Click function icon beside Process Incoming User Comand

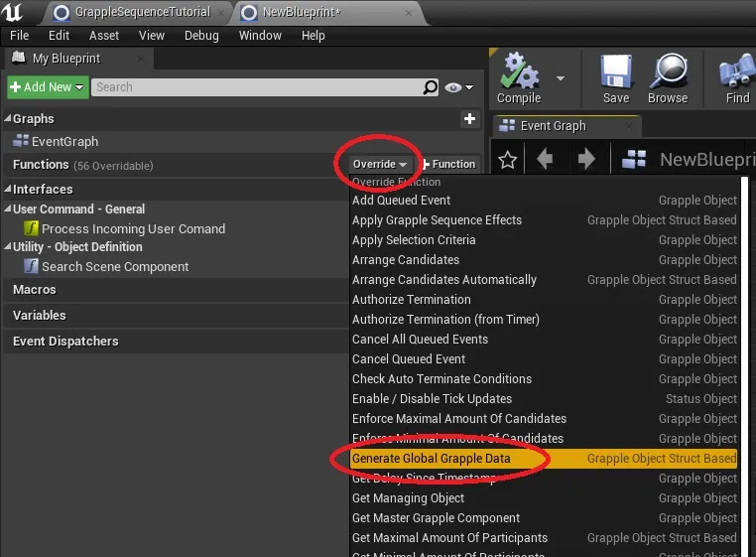(x=32, y=227)
